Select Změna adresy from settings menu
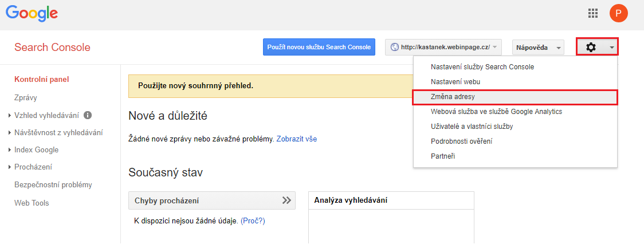 [x=453, y=97]
